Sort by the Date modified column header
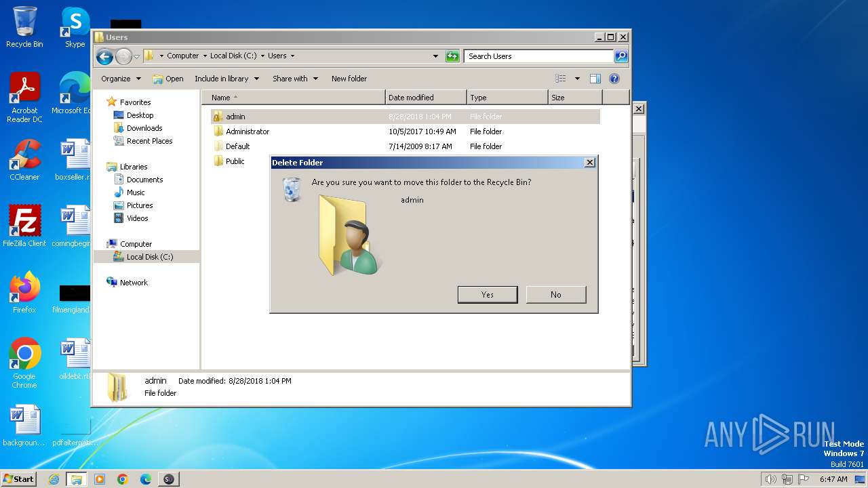 (x=426, y=98)
